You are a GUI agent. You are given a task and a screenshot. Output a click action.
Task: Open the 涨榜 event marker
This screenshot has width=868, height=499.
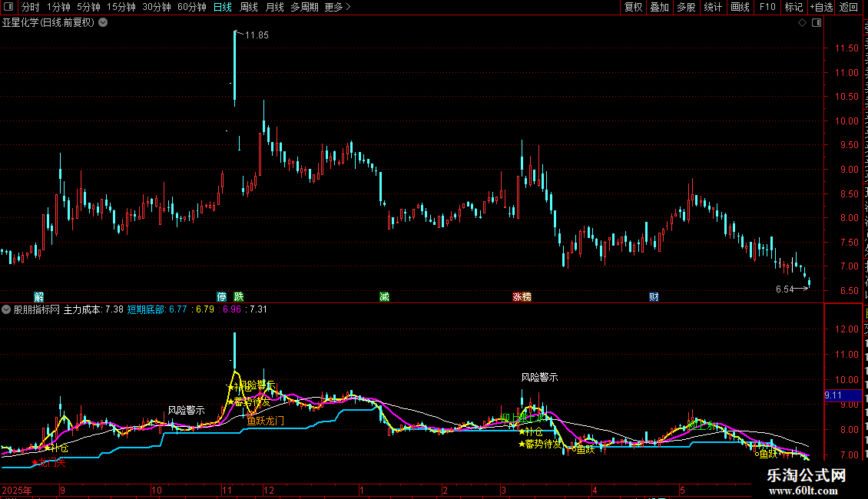click(x=522, y=297)
